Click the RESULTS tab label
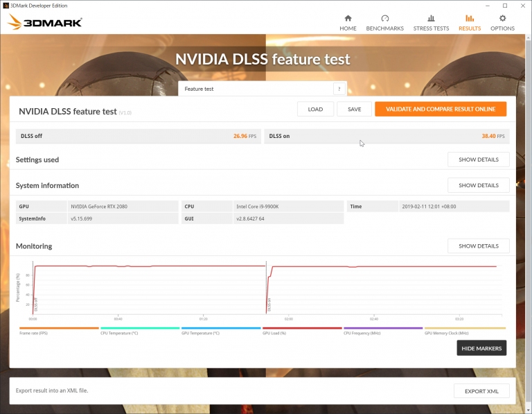The image size is (532, 414). point(470,28)
